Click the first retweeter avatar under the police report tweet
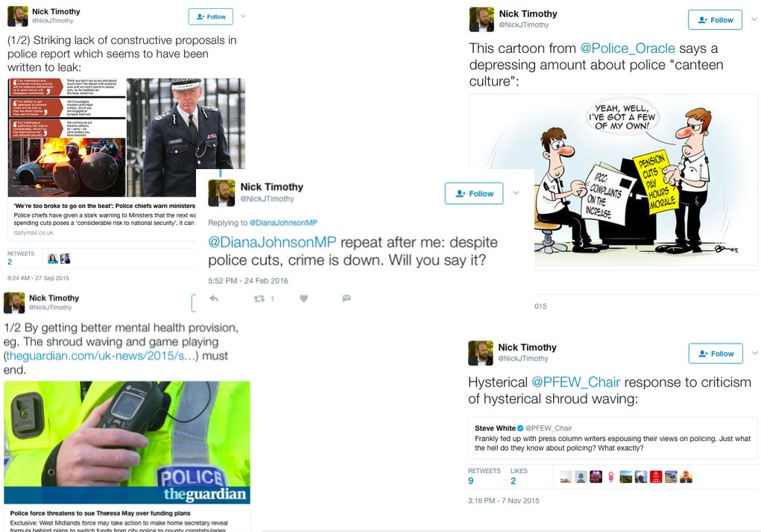 point(53,259)
